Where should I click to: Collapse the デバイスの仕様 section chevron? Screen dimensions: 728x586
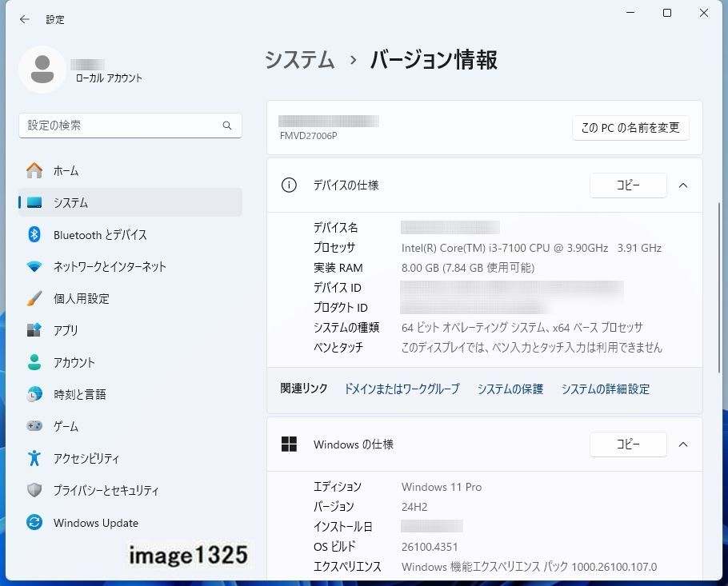point(683,185)
